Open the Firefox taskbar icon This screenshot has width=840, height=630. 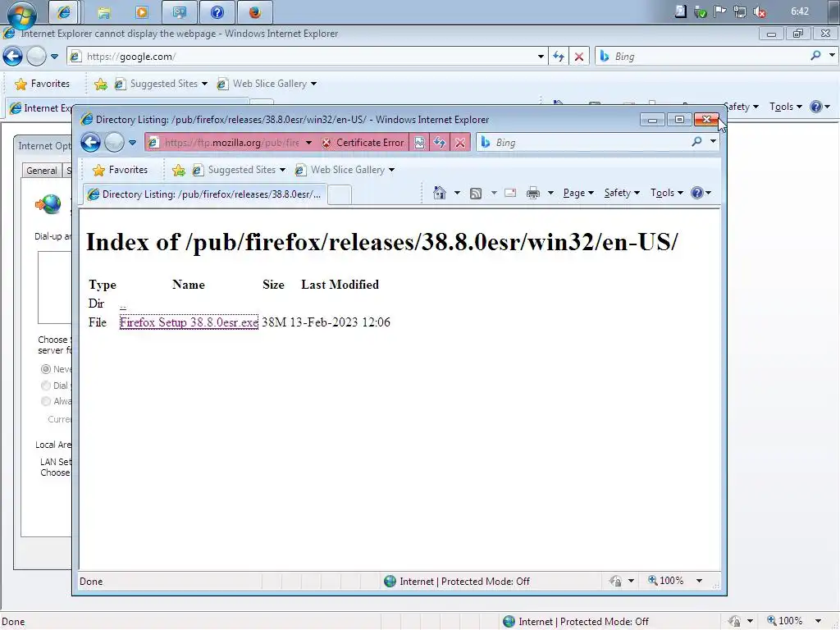(x=255, y=11)
